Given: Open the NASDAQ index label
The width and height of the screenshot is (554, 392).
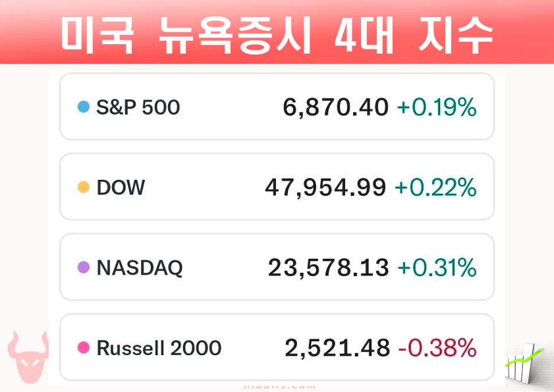Looking at the screenshot, I should [x=140, y=268].
